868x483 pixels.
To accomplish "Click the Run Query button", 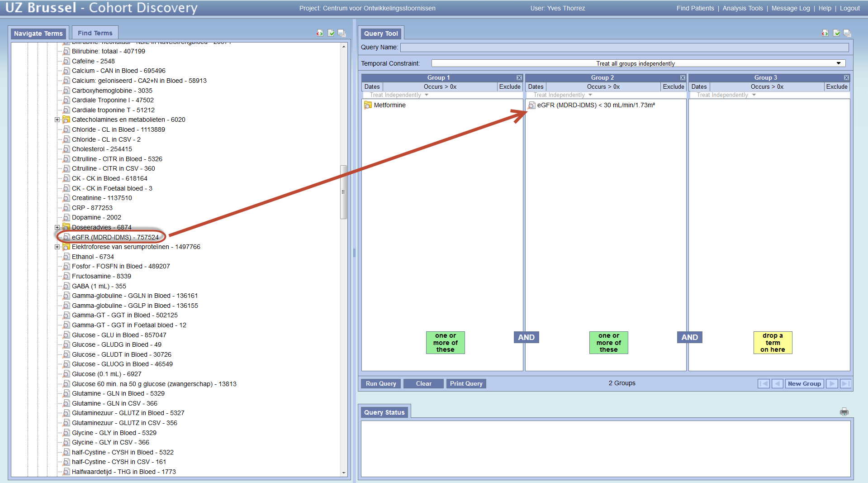I will pos(381,384).
